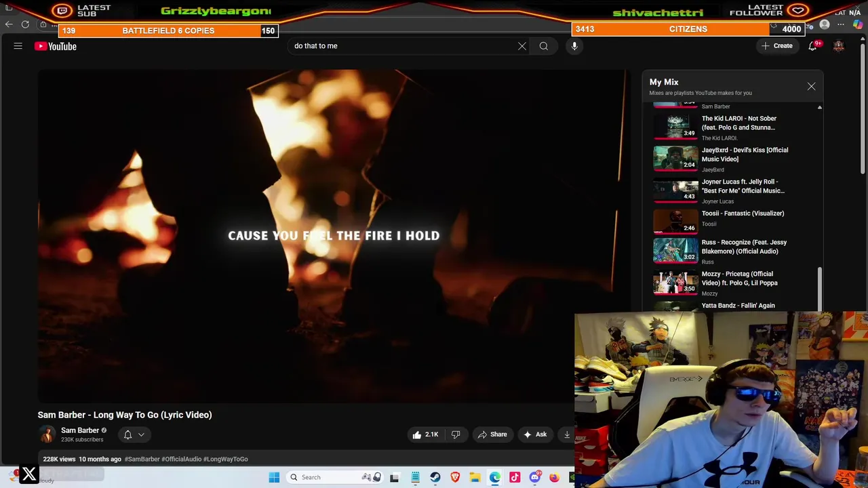Open TikTok from the taskbar
Viewport: 868px width, 488px height.
tap(515, 477)
